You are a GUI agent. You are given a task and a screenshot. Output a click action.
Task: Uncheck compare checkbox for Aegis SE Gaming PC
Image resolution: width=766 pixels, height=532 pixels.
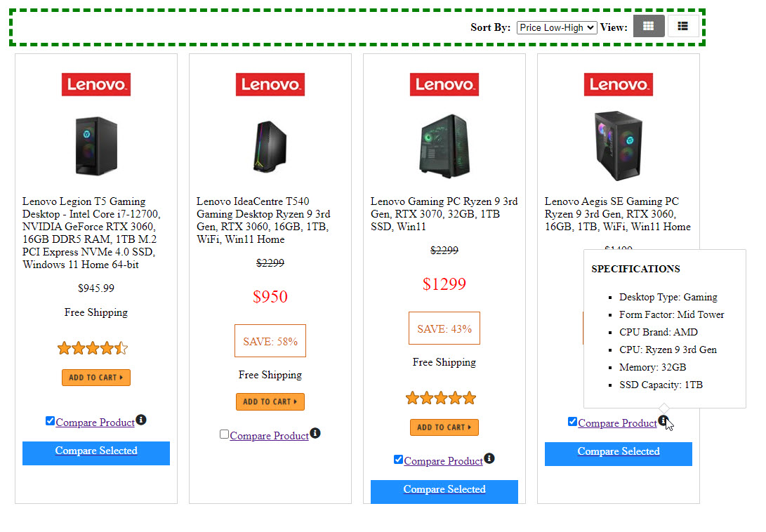tap(572, 422)
